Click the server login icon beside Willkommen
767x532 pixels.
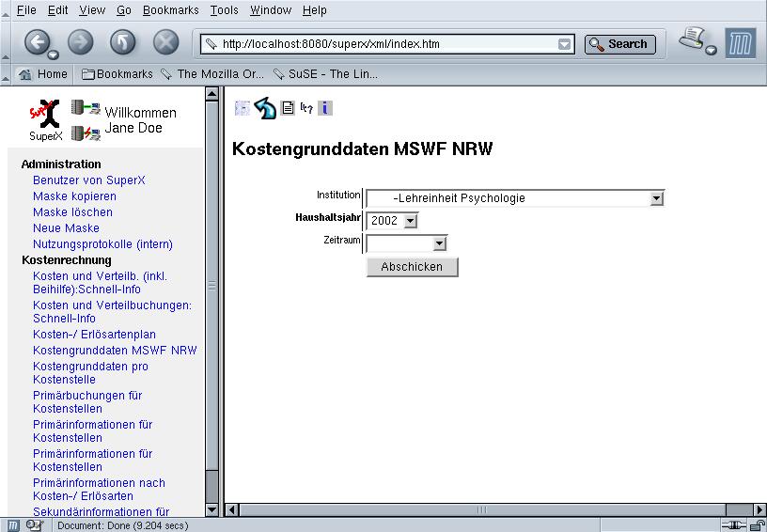tap(86, 109)
